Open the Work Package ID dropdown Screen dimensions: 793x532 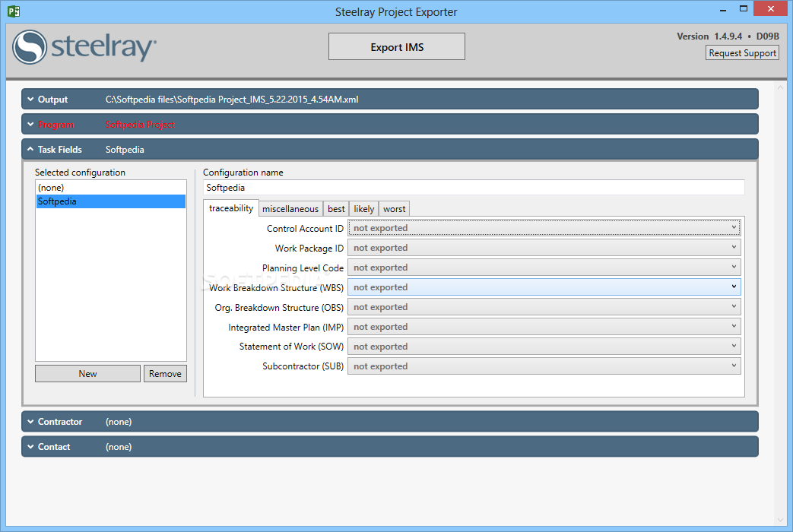coord(544,248)
